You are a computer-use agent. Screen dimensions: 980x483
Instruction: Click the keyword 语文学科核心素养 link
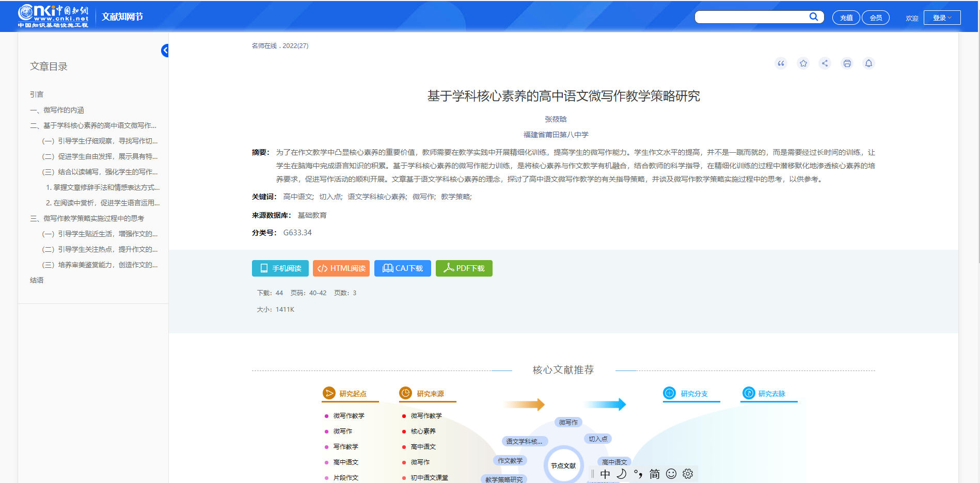[377, 197]
